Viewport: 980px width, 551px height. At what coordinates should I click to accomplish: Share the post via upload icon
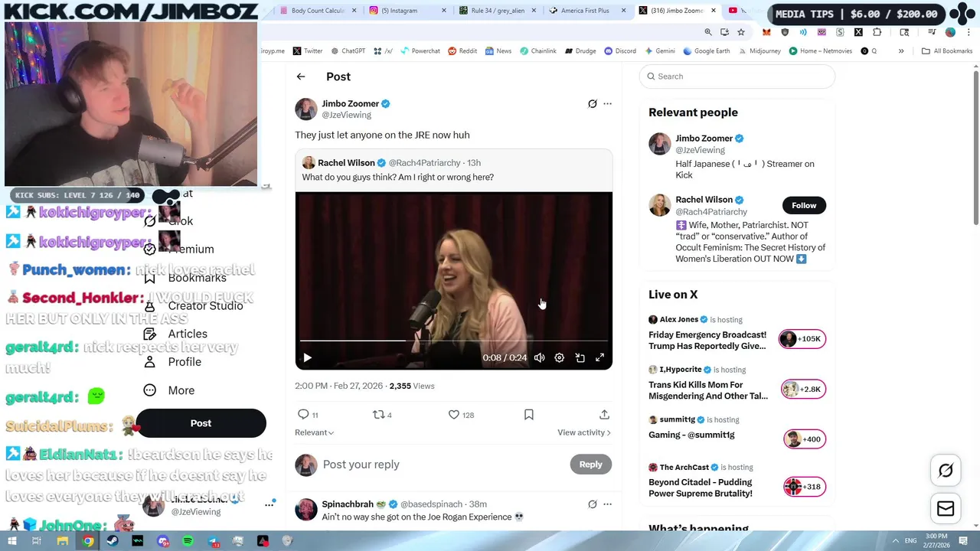(x=604, y=415)
